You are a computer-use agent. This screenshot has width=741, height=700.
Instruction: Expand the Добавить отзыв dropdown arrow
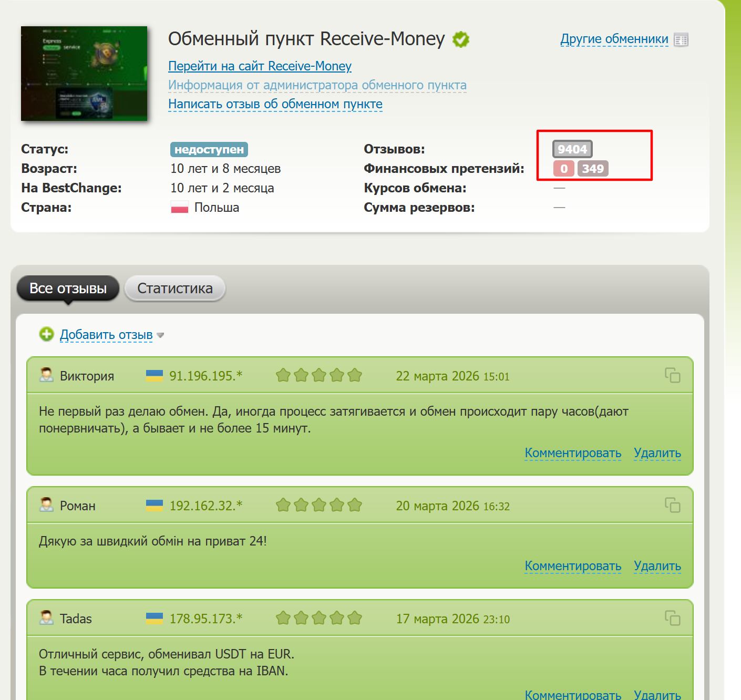[x=160, y=335]
